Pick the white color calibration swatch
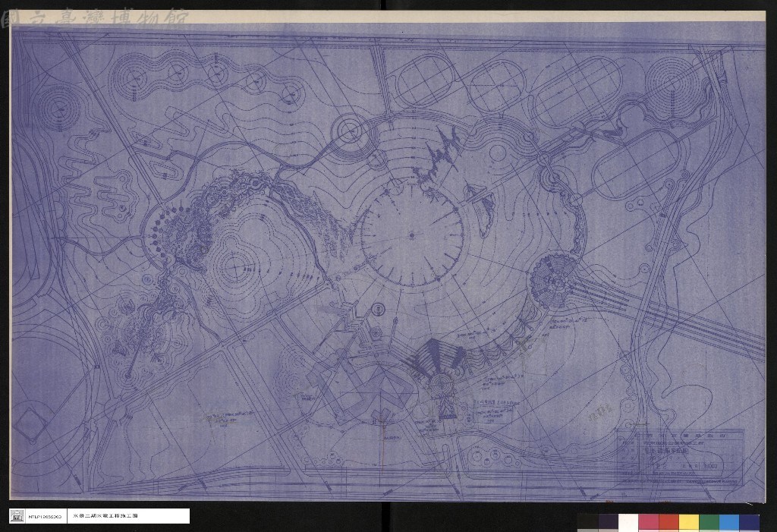777x532 pixels. tap(628, 523)
